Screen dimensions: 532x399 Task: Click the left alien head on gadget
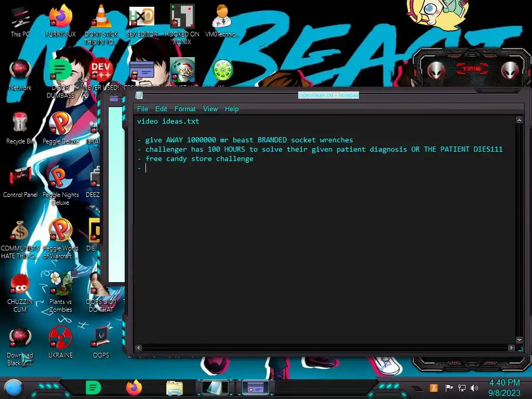pyautogui.click(x=436, y=70)
